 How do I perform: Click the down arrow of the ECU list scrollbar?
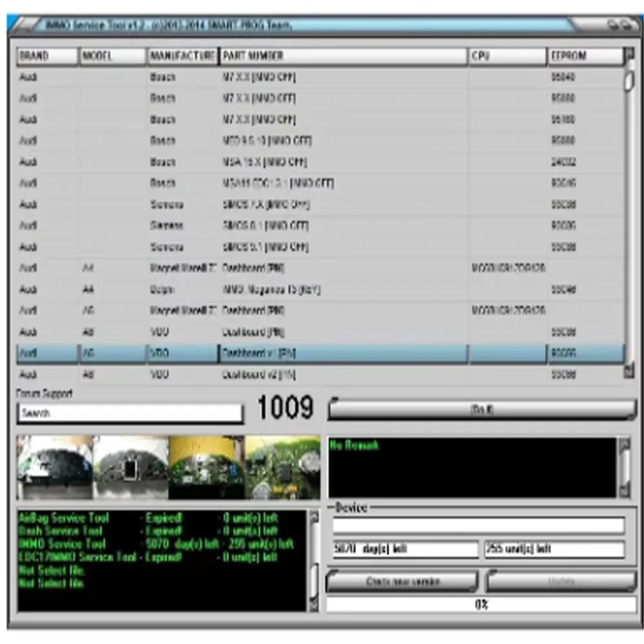pos(629,372)
